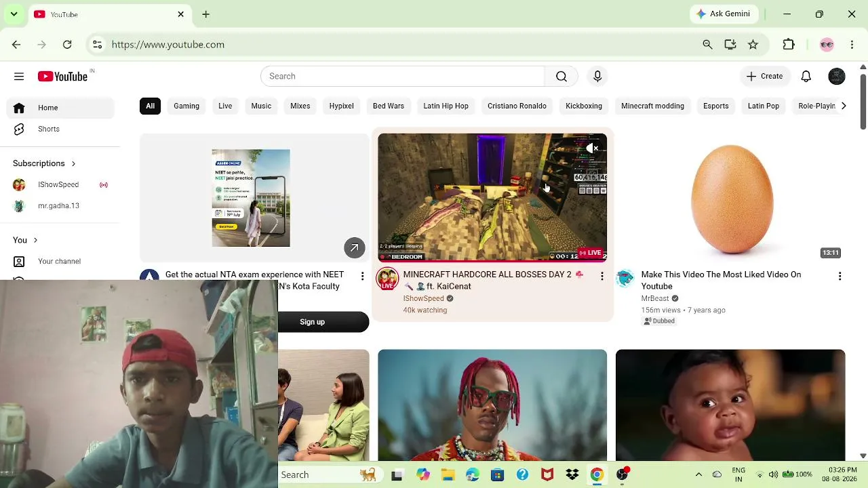The width and height of the screenshot is (868, 488).
Task: Unmute the Minecraft live preview
Action: [x=592, y=148]
